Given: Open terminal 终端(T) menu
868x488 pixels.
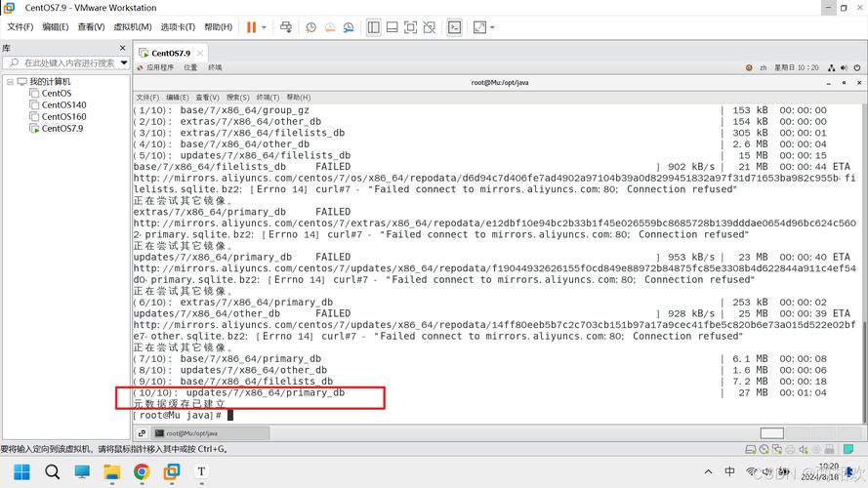Looking at the screenshot, I should pyautogui.click(x=268, y=98).
